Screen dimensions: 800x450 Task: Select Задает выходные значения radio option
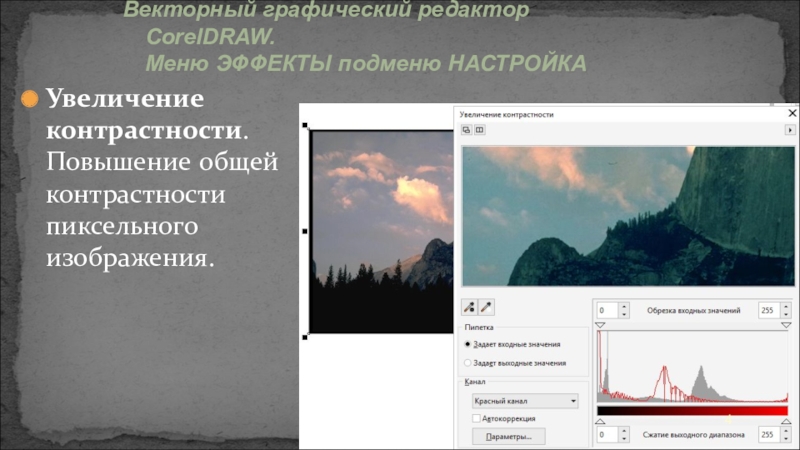click(x=515, y=363)
